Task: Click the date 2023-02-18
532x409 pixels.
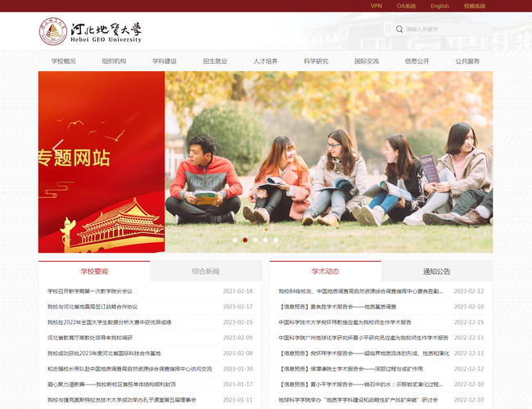Action: tap(238, 291)
